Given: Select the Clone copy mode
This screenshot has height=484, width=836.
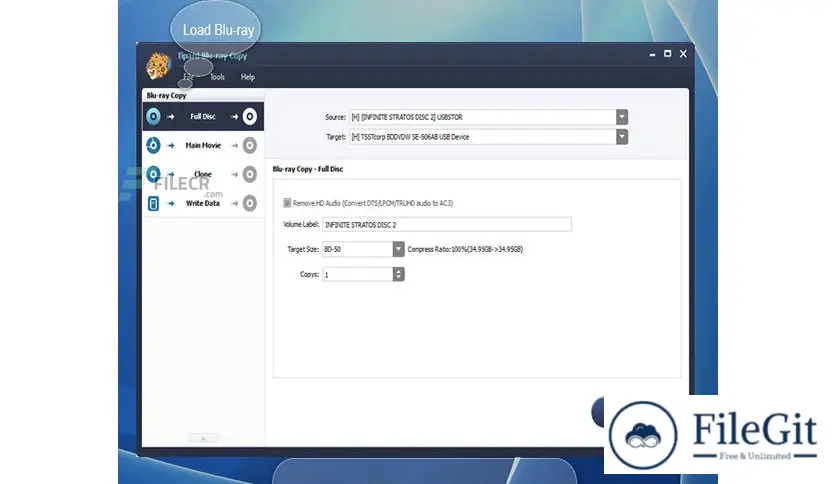Looking at the screenshot, I should pyautogui.click(x=203, y=174).
